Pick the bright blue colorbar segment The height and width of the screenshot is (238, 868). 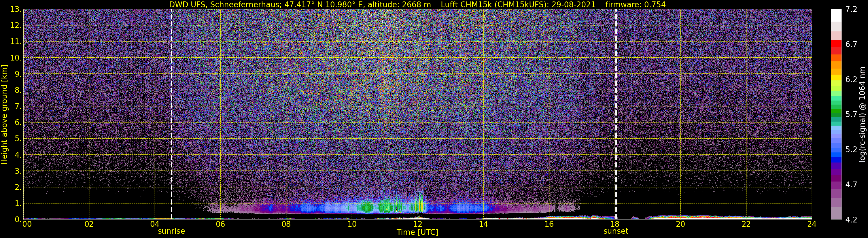click(x=836, y=154)
